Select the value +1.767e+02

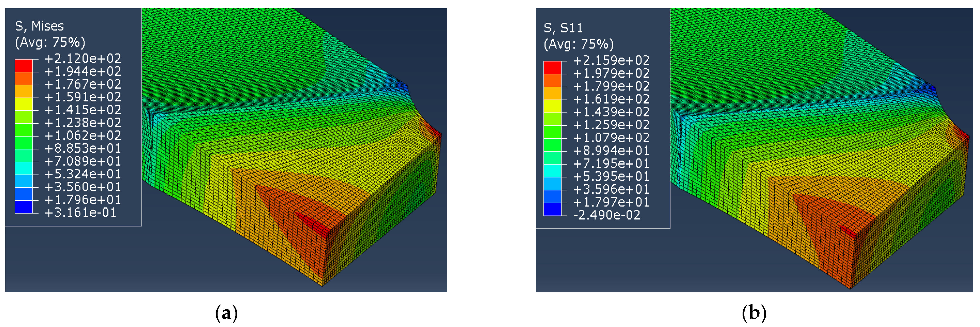coord(83,84)
